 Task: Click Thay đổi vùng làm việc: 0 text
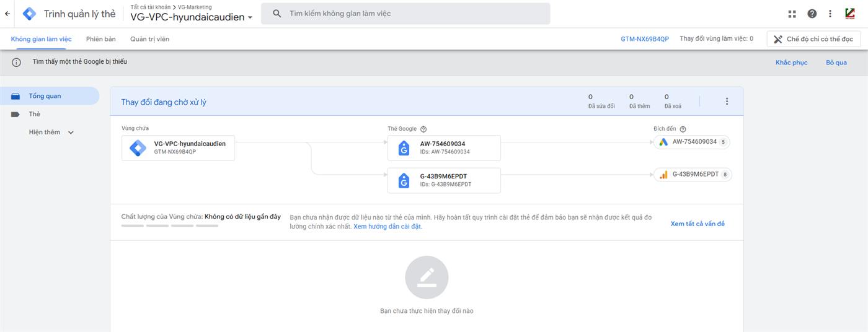[716, 39]
